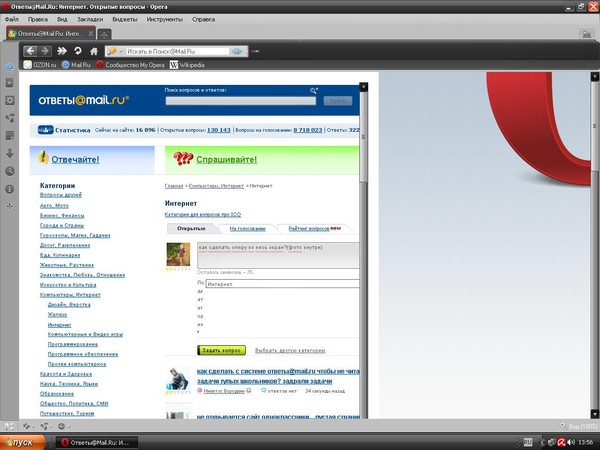The height and width of the screenshot is (450, 600).
Task: Click the Fast Forward double-arrow button
Action: click(62, 51)
